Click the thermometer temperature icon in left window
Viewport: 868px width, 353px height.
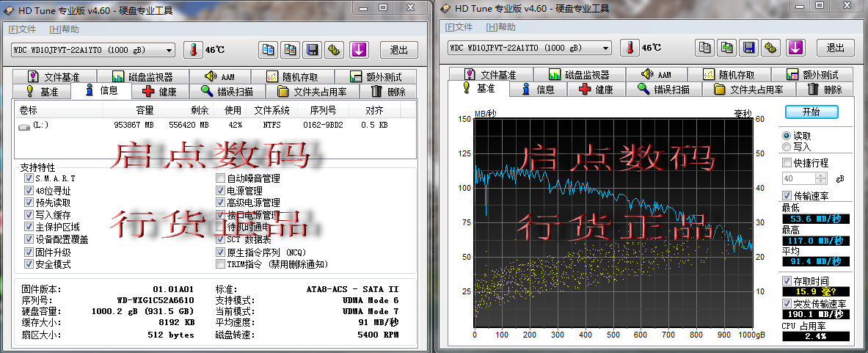[192, 50]
